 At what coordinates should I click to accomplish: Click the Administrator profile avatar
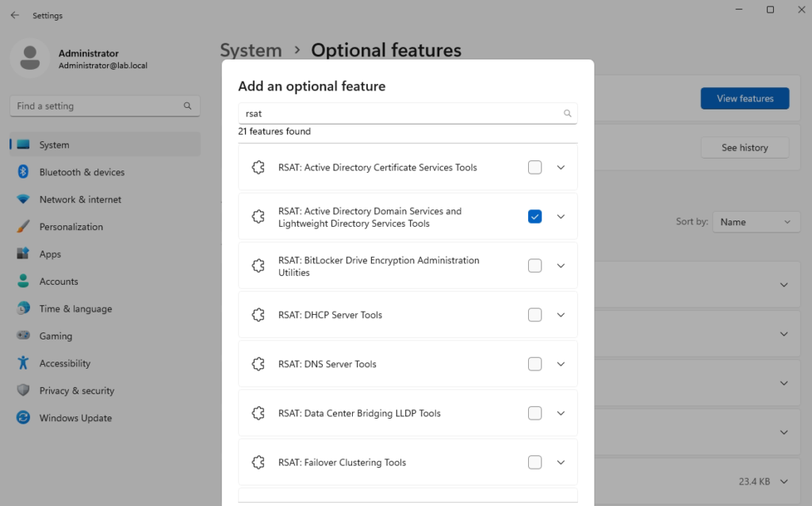pyautogui.click(x=29, y=57)
